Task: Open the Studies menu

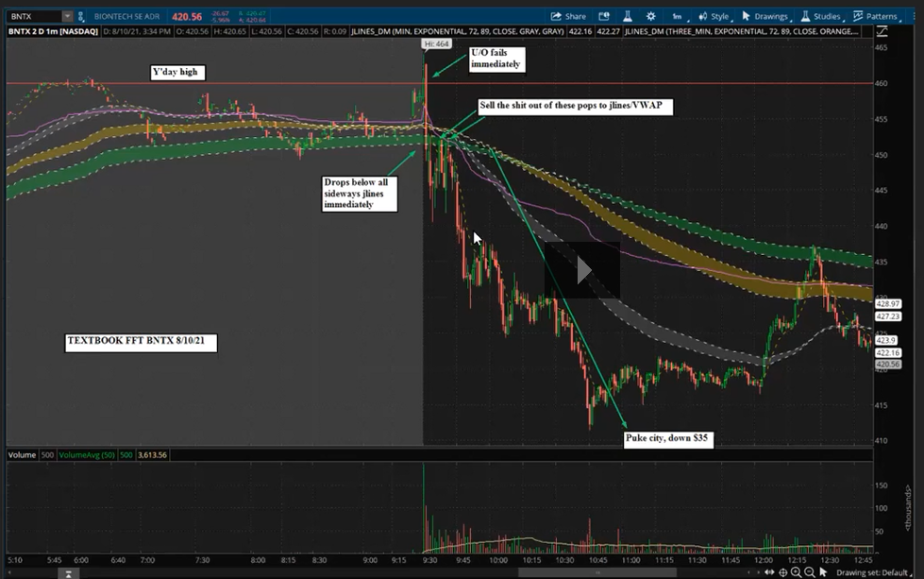Action: click(x=821, y=16)
